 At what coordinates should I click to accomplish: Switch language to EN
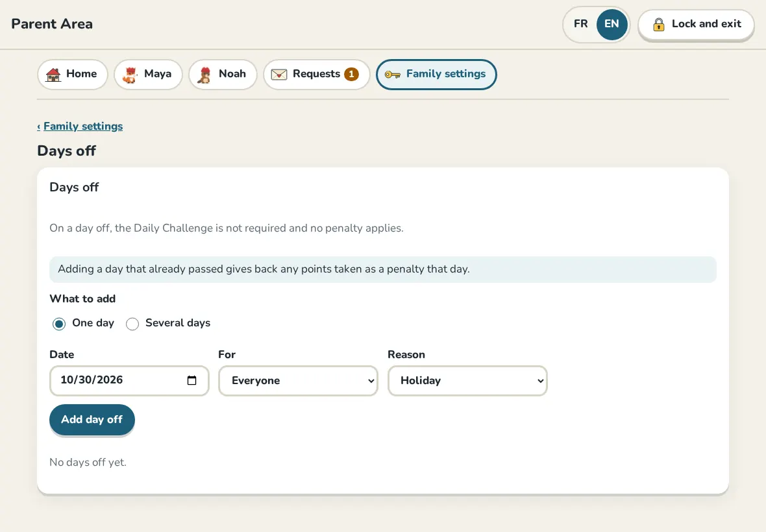pos(612,24)
